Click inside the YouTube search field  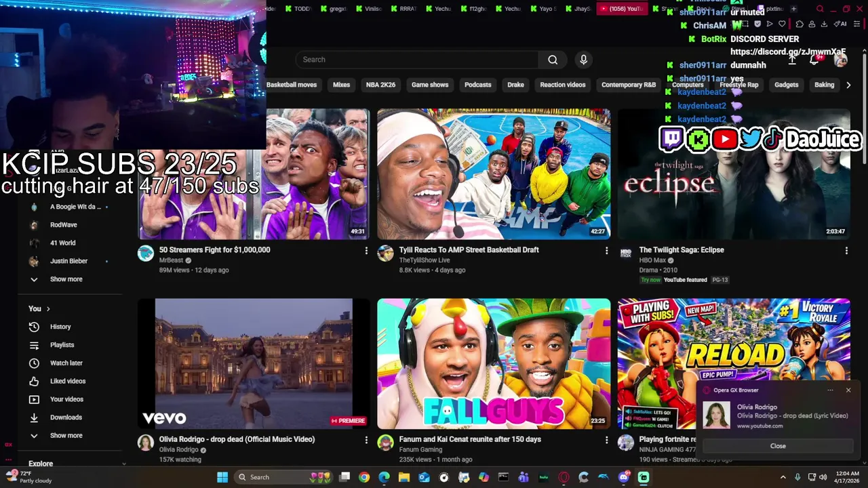point(417,60)
